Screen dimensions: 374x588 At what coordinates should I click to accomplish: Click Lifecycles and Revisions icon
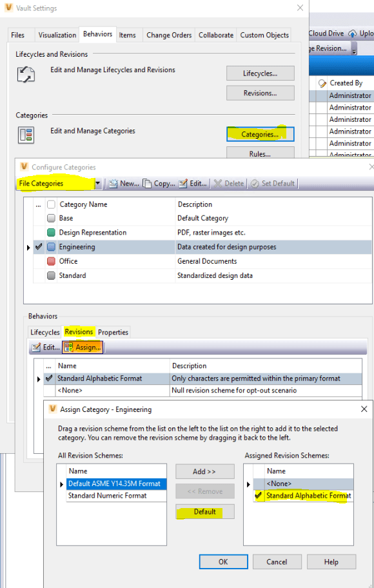coord(26,74)
